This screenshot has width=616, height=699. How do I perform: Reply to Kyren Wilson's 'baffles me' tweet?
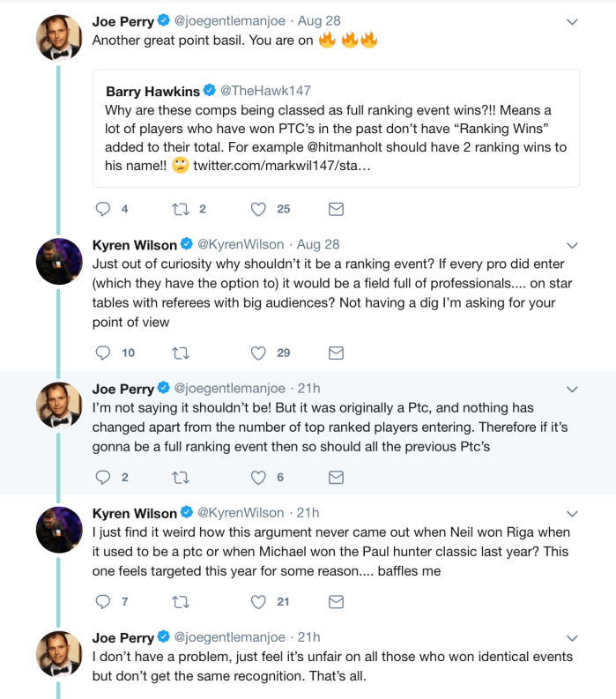point(103,602)
